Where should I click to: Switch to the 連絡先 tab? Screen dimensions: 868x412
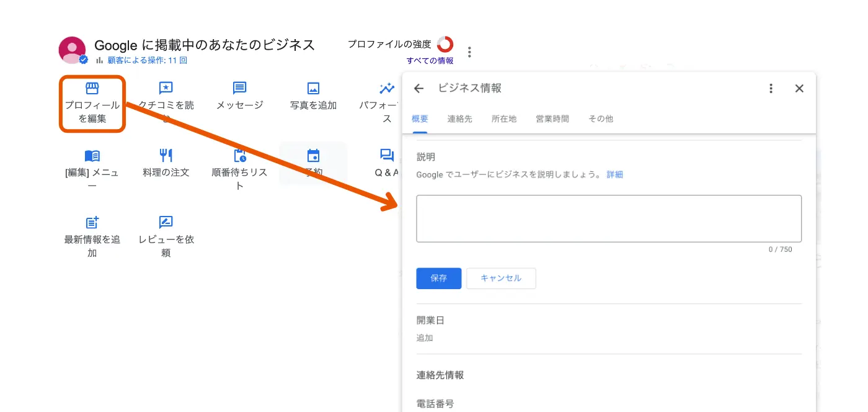[460, 119]
